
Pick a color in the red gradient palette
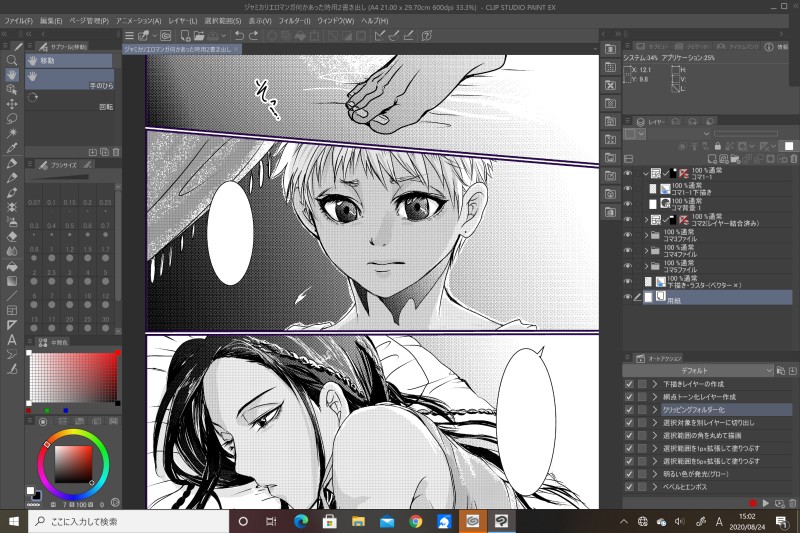(73, 377)
